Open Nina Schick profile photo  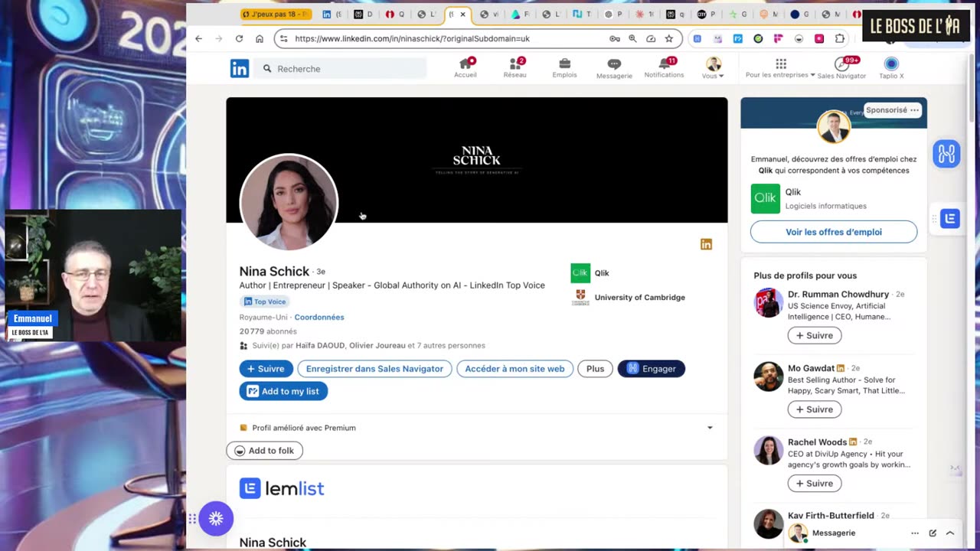click(x=289, y=202)
